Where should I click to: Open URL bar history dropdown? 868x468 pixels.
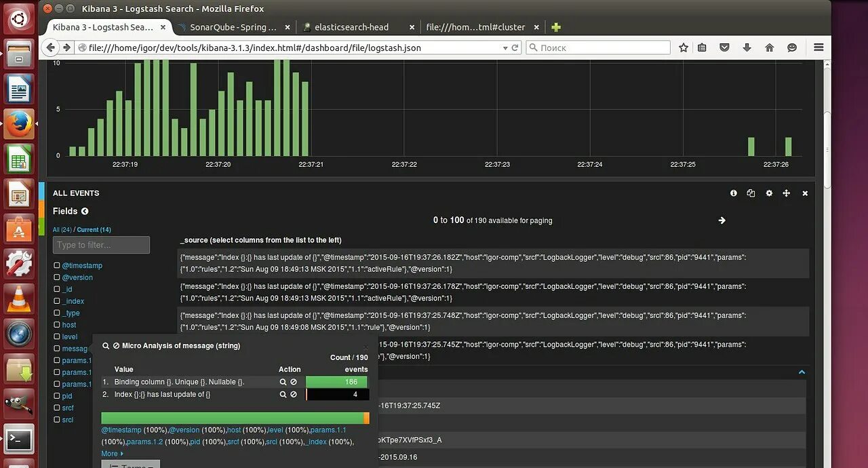505,47
